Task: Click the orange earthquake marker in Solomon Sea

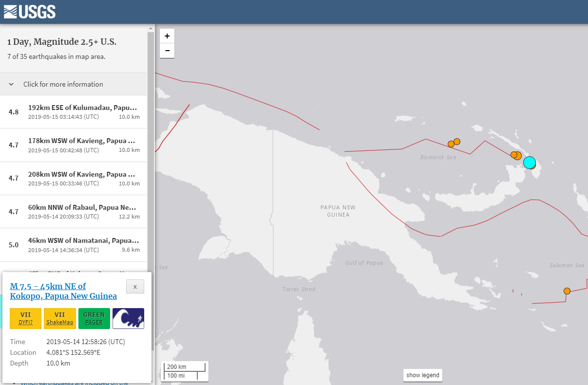Action: (567, 291)
